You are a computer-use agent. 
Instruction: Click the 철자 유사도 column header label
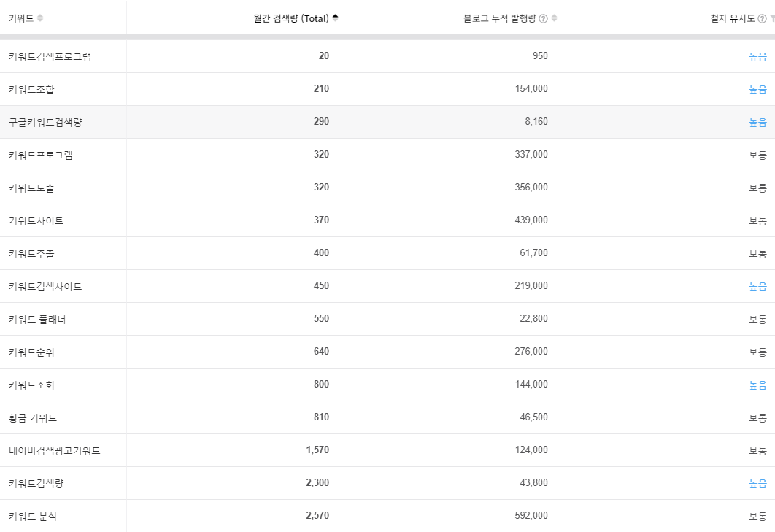[732, 18]
